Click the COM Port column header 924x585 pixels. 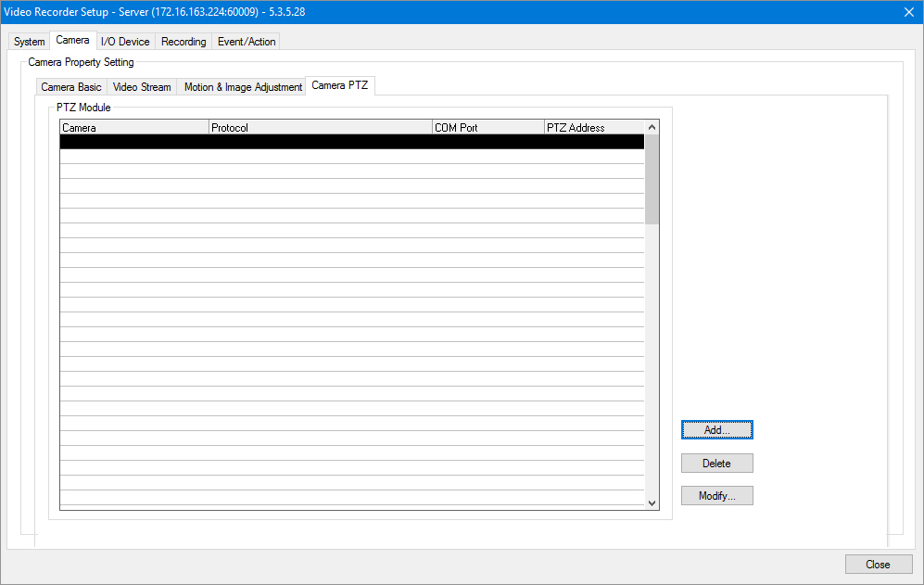[487, 128]
